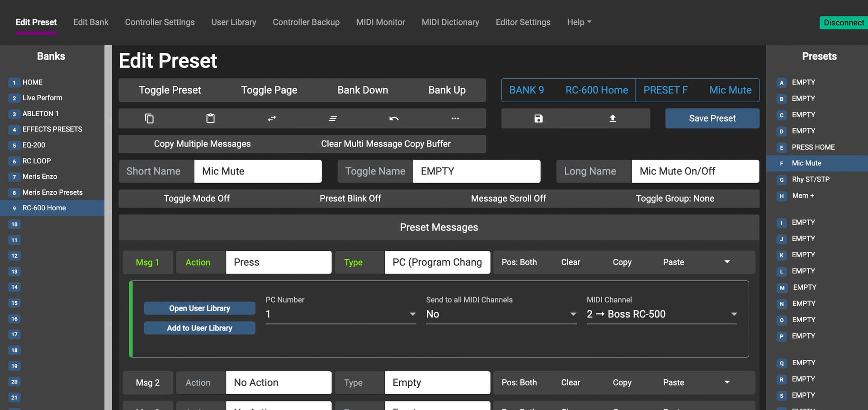Open the three-dots more options icon
Image resolution: width=868 pixels, height=410 pixels.
[455, 118]
